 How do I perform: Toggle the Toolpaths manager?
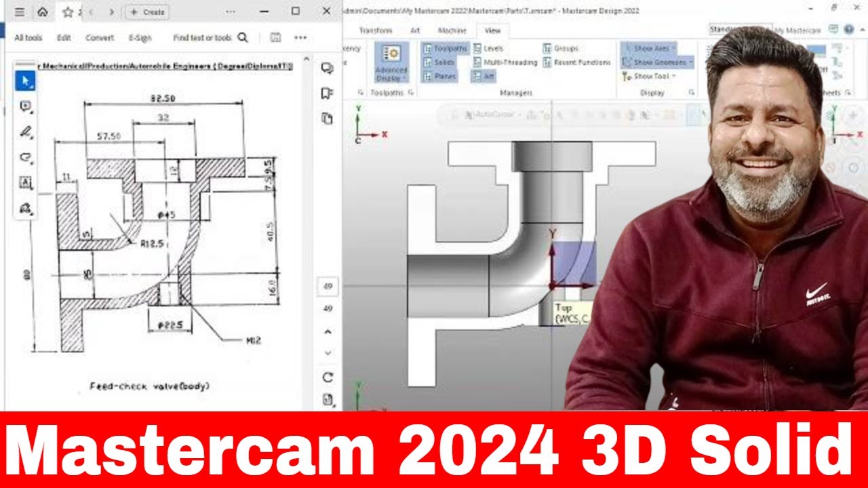[445, 49]
